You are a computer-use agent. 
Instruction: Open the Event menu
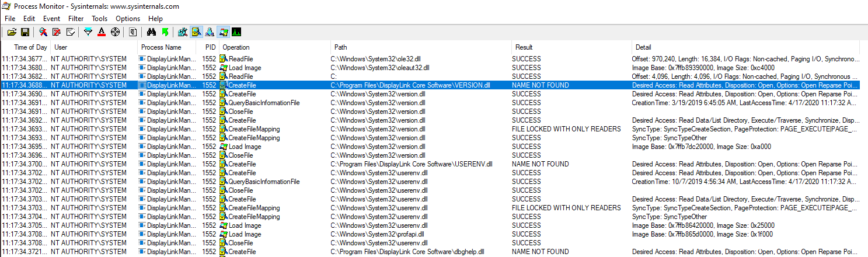(51, 19)
